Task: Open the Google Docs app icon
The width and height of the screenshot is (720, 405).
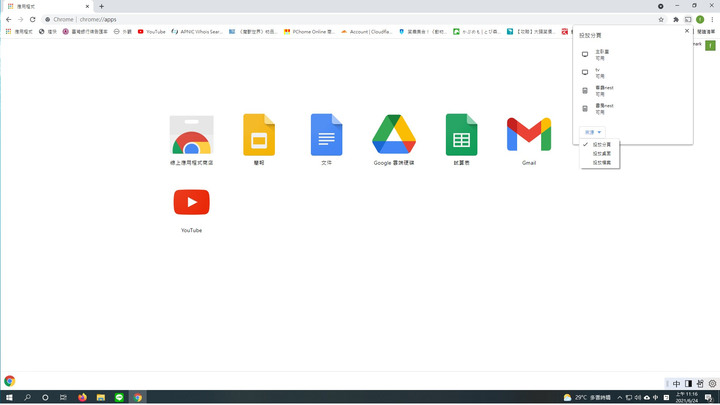Action: pos(326,135)
